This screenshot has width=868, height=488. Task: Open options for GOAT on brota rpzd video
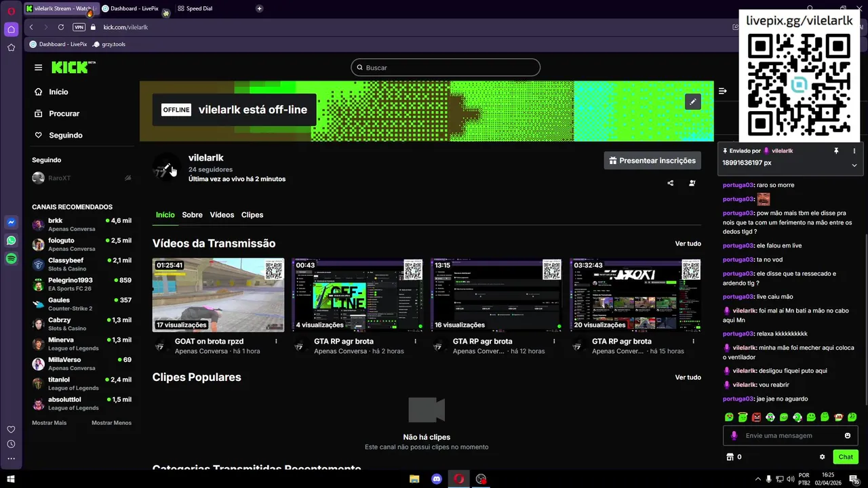(x=276, y=342)
